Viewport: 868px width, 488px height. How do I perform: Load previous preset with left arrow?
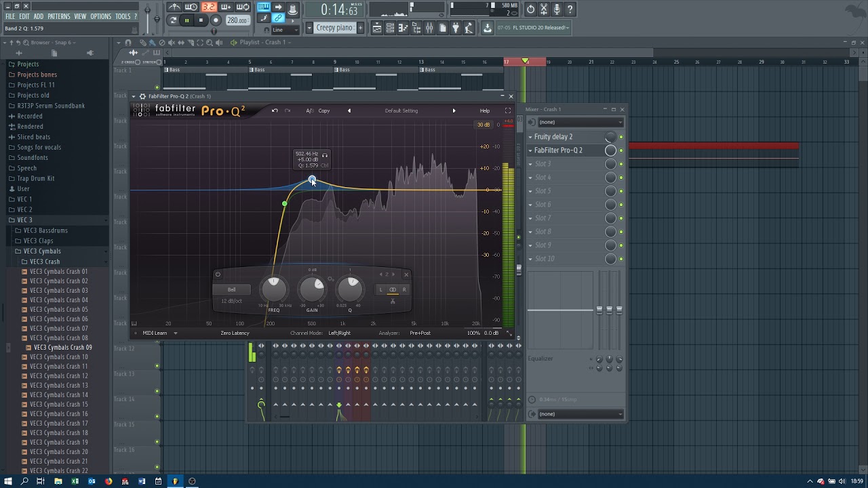coord(349,110)
